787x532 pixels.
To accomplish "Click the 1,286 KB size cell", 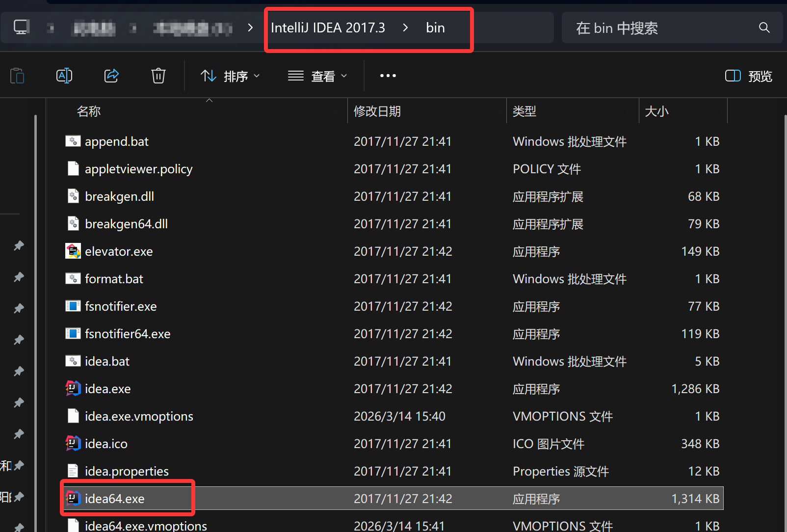I will coord(695,389).
